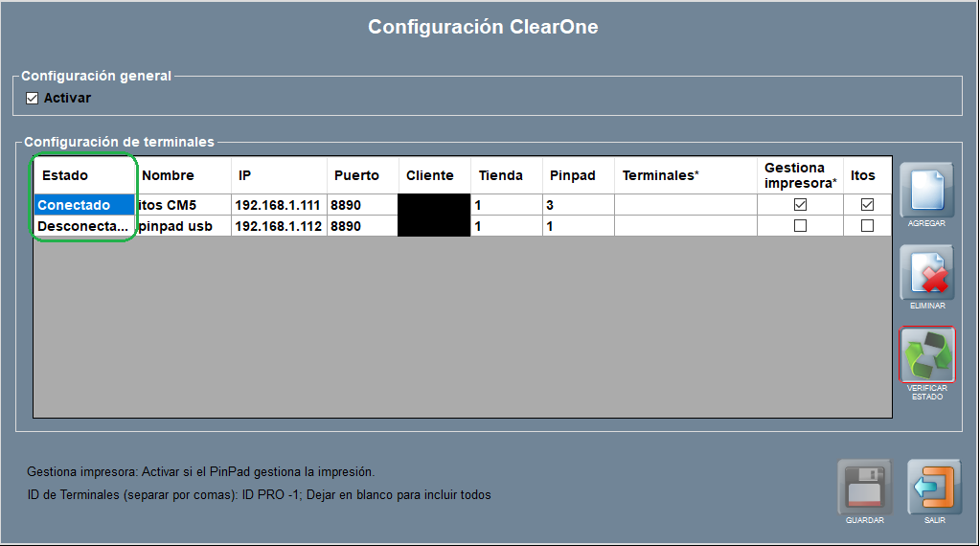
Task: Select the Pinpad cell with value 3
Action: click(x=578, y=205)
